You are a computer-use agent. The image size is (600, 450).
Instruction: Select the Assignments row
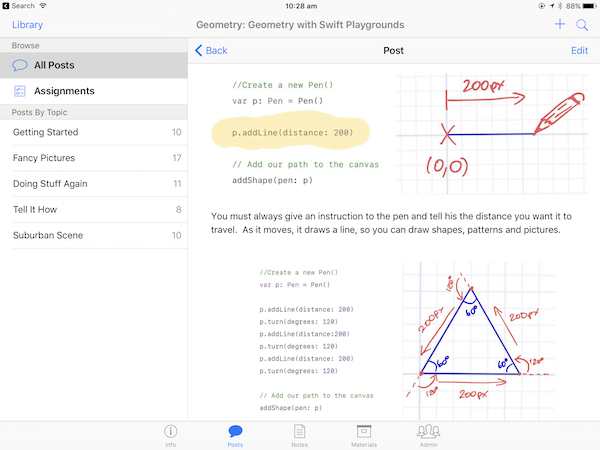pos(94,91)
